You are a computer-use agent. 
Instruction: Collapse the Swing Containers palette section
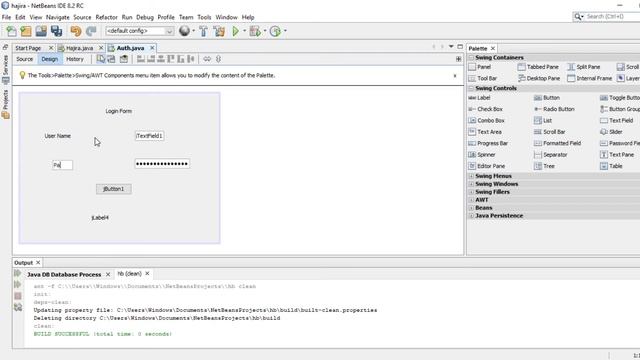[x=471, y=58]
